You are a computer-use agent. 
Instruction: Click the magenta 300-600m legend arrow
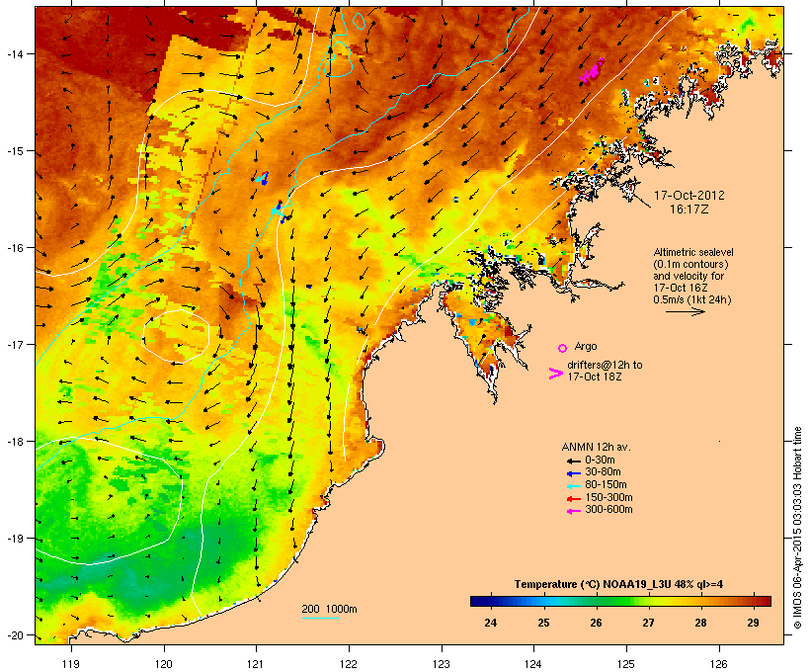point(573,511)
